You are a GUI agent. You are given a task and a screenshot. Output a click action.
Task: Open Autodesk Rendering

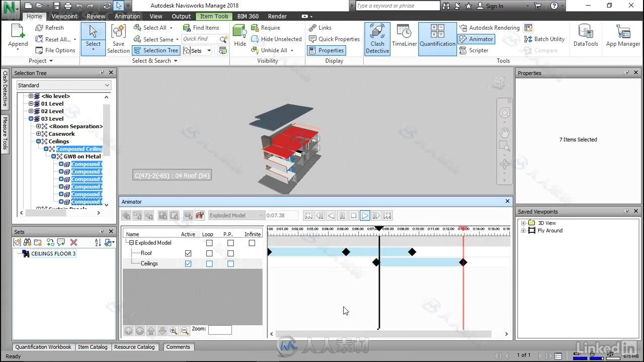point(490,28)
